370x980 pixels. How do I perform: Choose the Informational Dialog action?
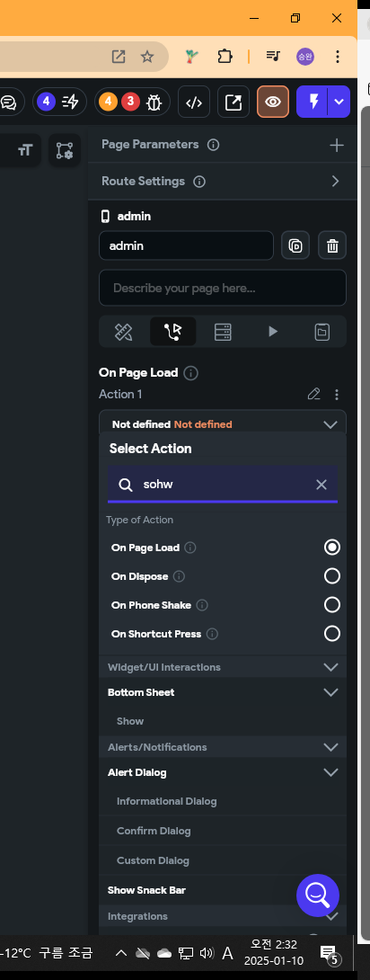167,801
